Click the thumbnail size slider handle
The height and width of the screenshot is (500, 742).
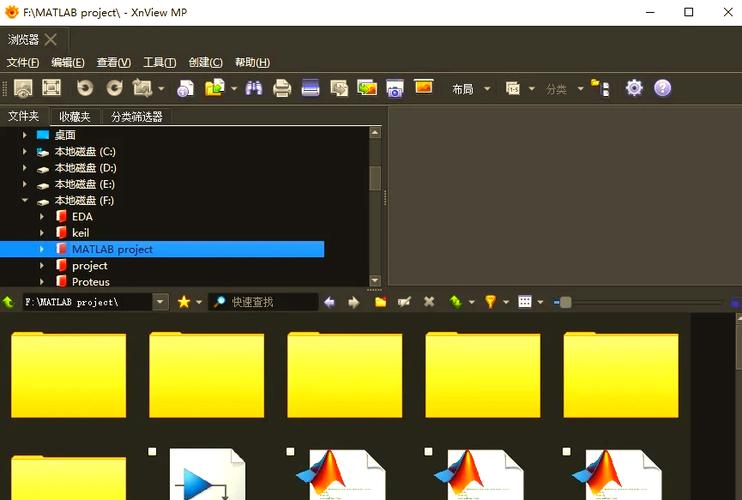[565, 302]
